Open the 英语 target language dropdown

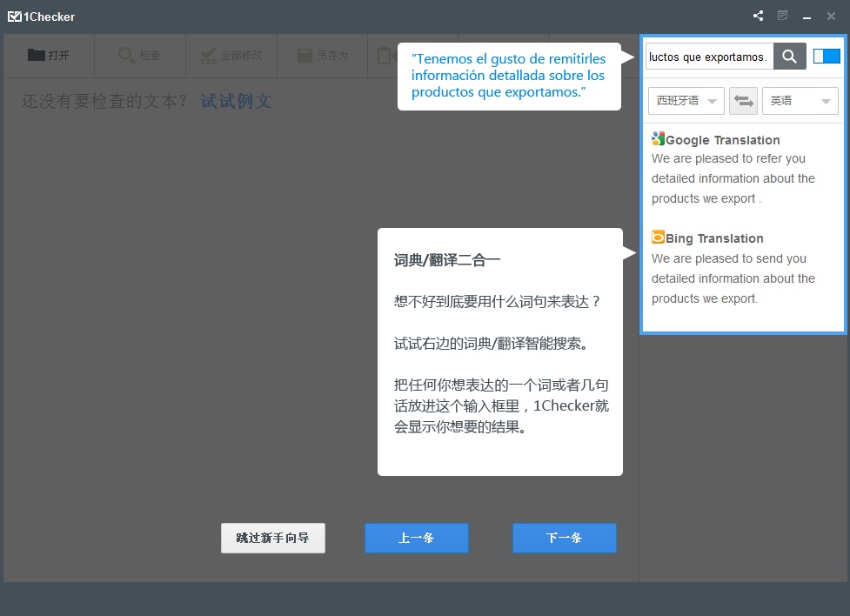[x=800, y=101]
